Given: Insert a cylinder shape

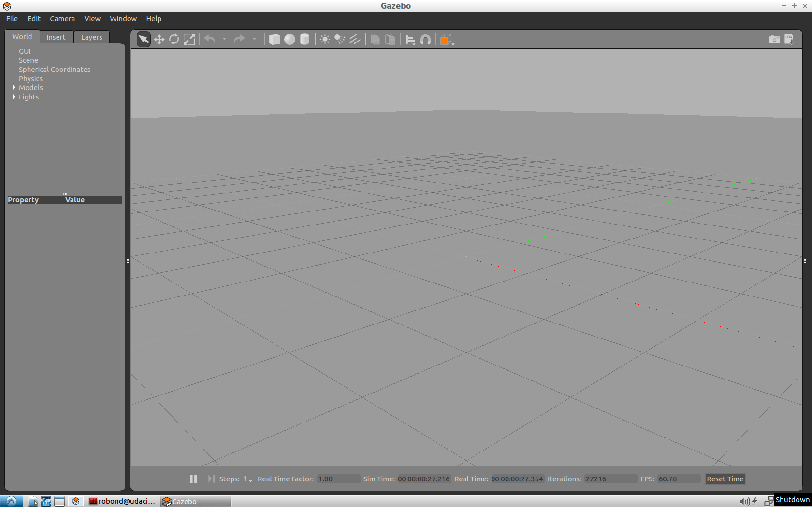Looking at the screenshot, I should point(304,40).
